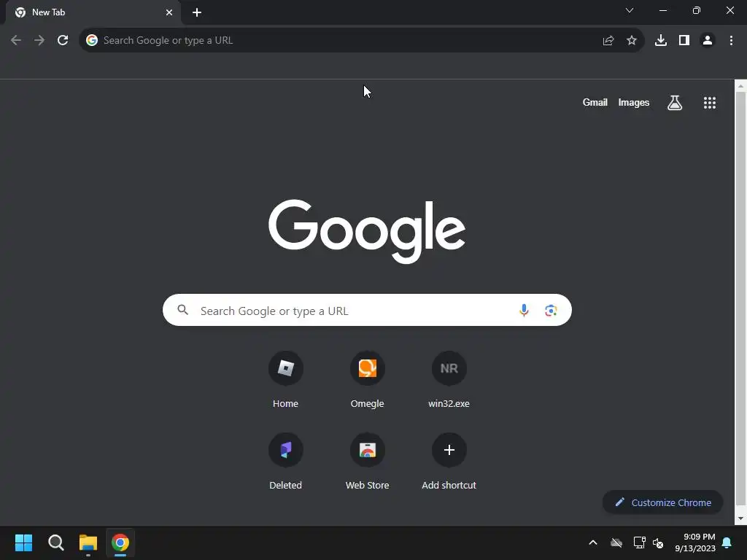Open Search Labs flask icon
Screen dimensions: 747x560
tap(675, 103)
